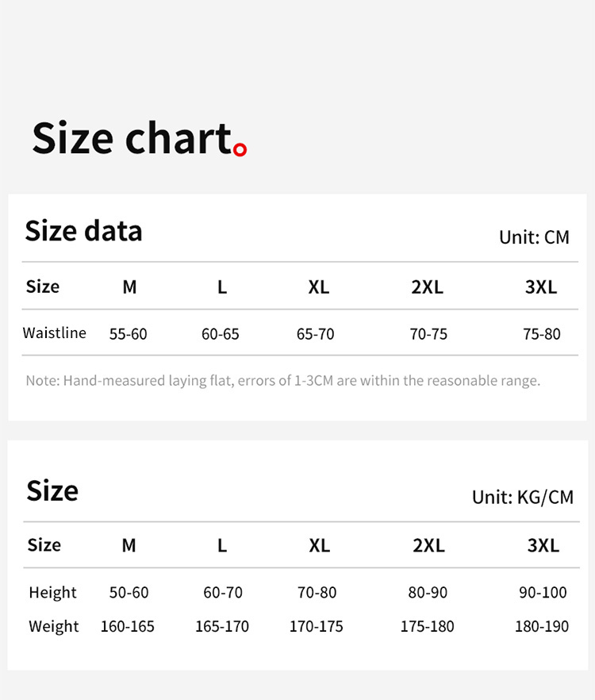Click height value 50-60
This screenshot has width=595, height=700.
pos(129,592)
